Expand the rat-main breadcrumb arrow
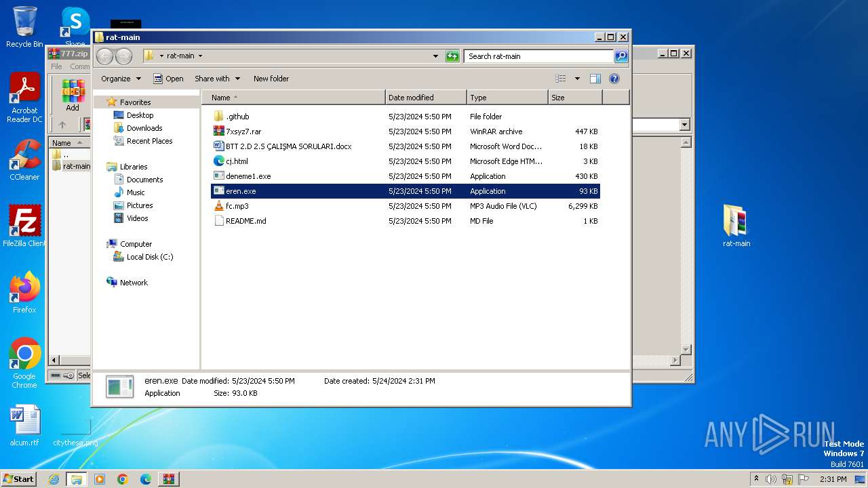 coord(200,56)
